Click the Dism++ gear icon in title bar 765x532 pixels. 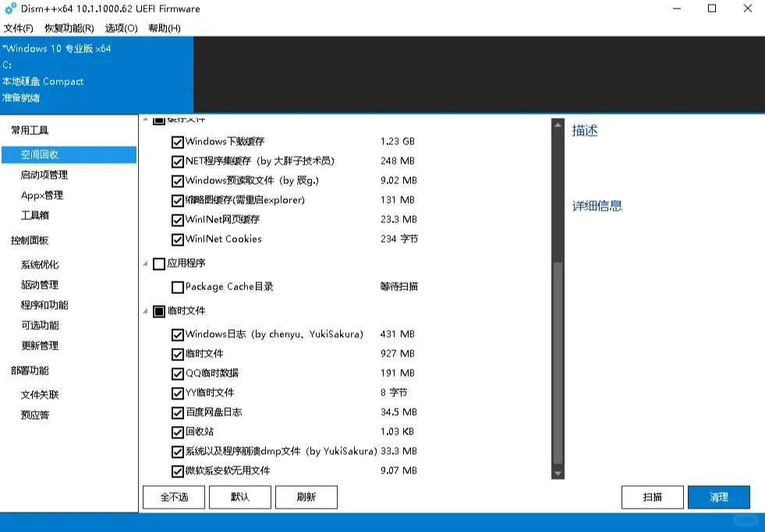[x=10, y=9]
